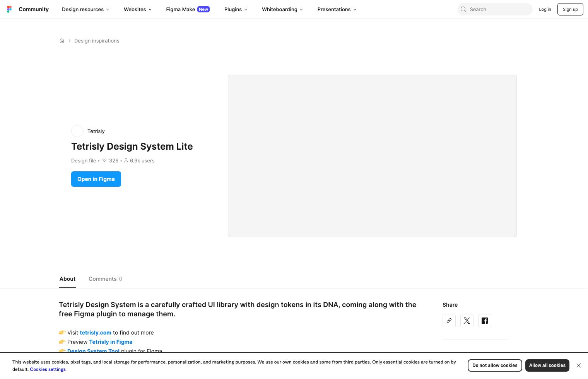Click the Open in Figma button
This screenshot has height=379, width=588.
(96, 179)
